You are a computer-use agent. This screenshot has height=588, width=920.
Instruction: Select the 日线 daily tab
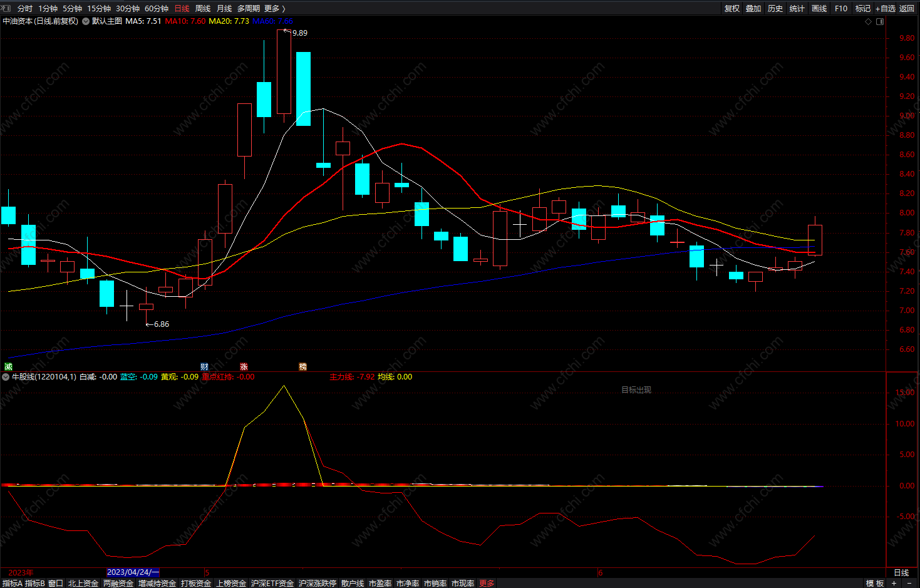[x=182, y=8]
